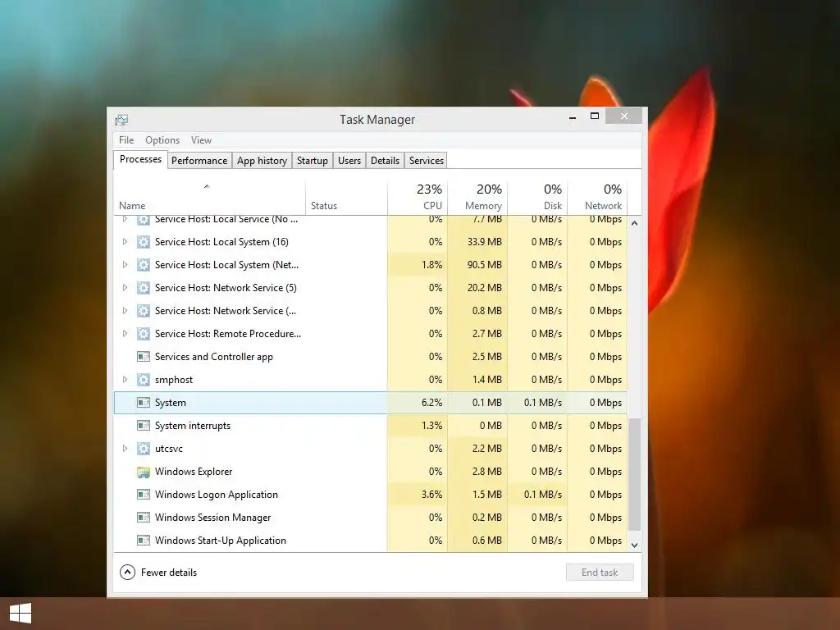Click the 33.9 MB memory value
The width and height of the screenshot is (840, 630).
484,242
